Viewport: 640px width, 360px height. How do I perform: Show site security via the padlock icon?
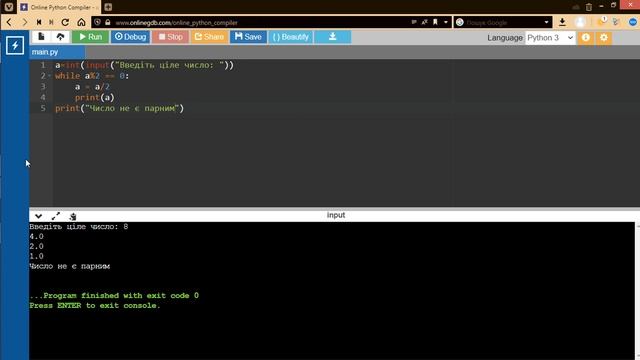coord(107,22)
